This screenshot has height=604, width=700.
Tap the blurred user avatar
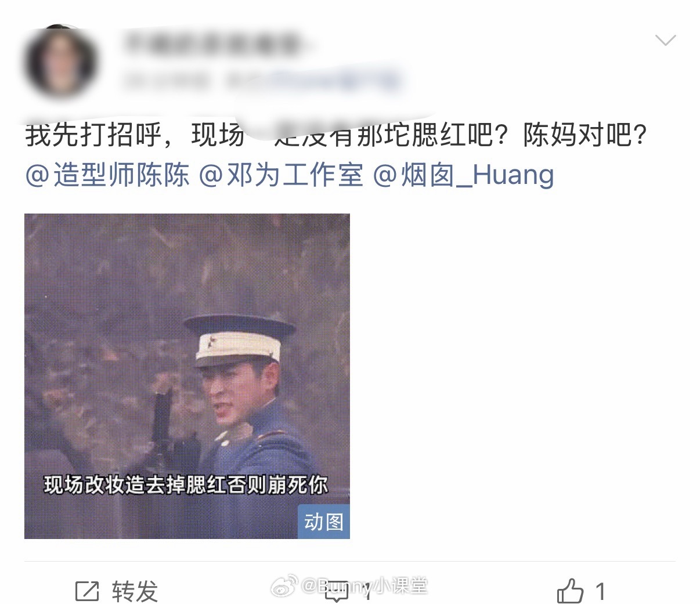61,62
